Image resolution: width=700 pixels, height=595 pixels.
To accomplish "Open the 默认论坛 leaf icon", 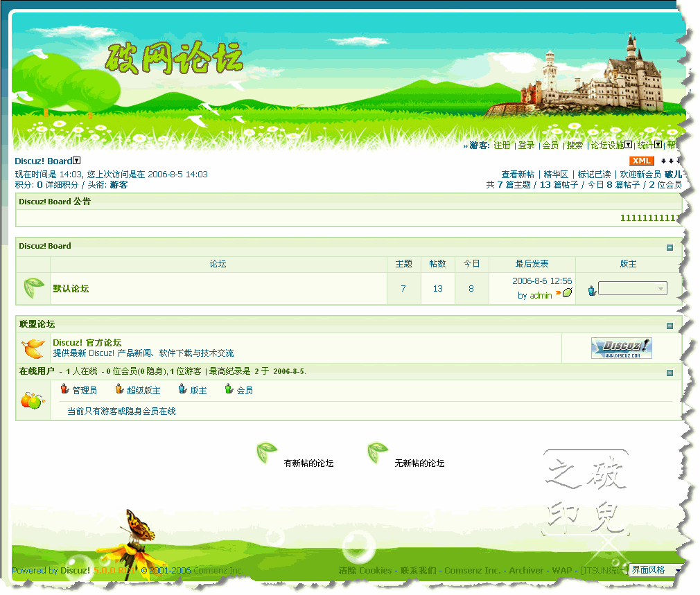I will 33,287.
